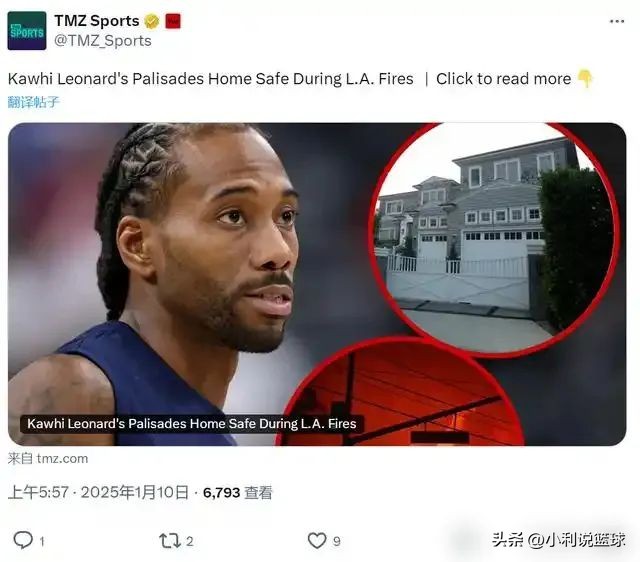Click the TMZ Sports profile avatar
640x562 pixels.
(x=27, y=31)
